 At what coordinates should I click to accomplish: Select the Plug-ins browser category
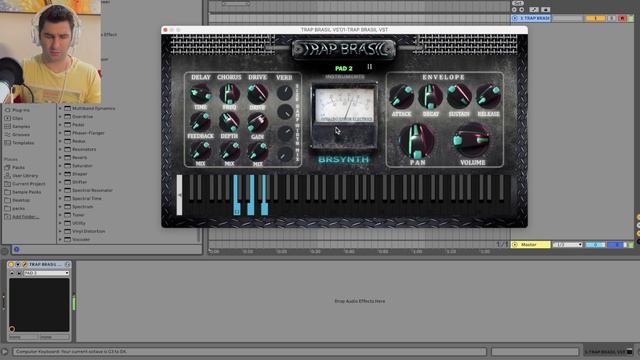[17, 110]
